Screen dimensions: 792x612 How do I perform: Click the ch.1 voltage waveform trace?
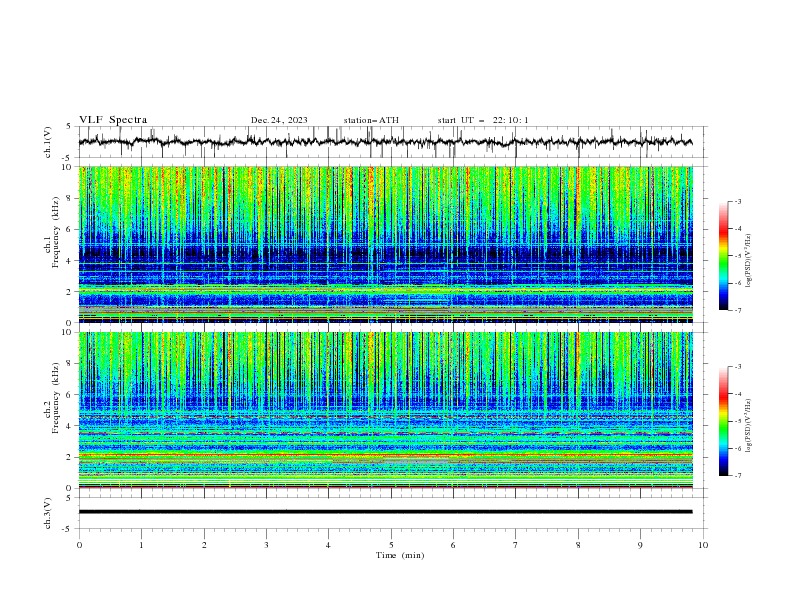385,142
